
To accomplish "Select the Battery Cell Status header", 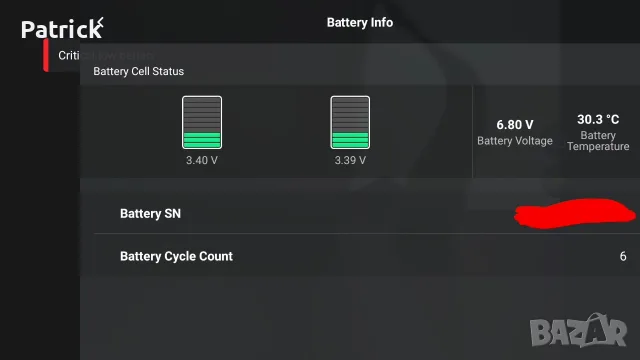I will click(x=139, y=71).
